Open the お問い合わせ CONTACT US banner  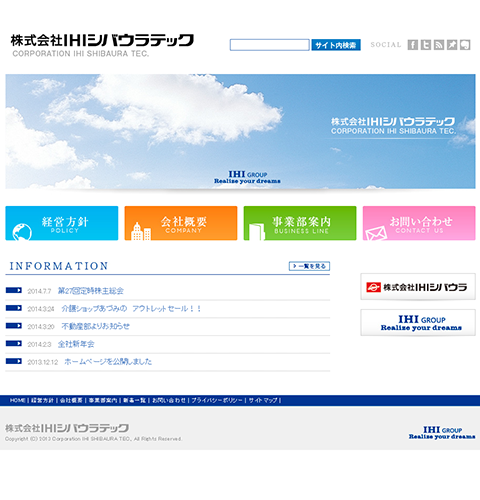[419, 223]
